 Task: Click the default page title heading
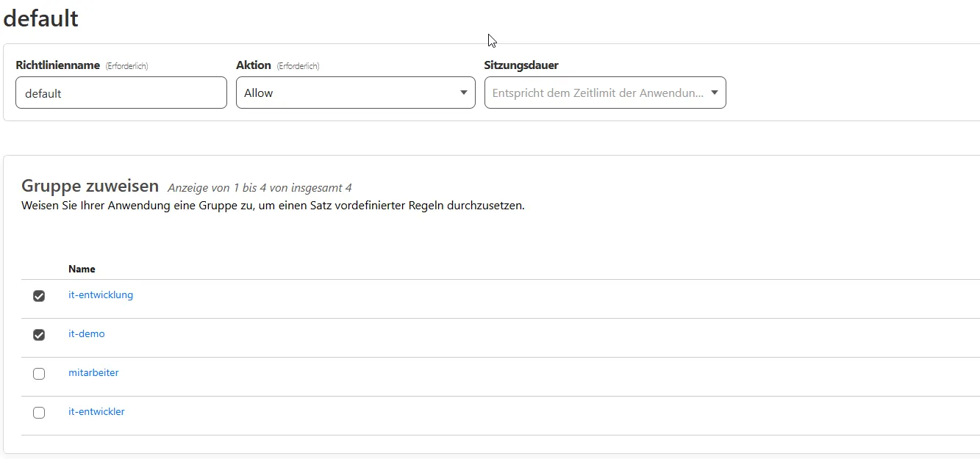tap(41, 18)
